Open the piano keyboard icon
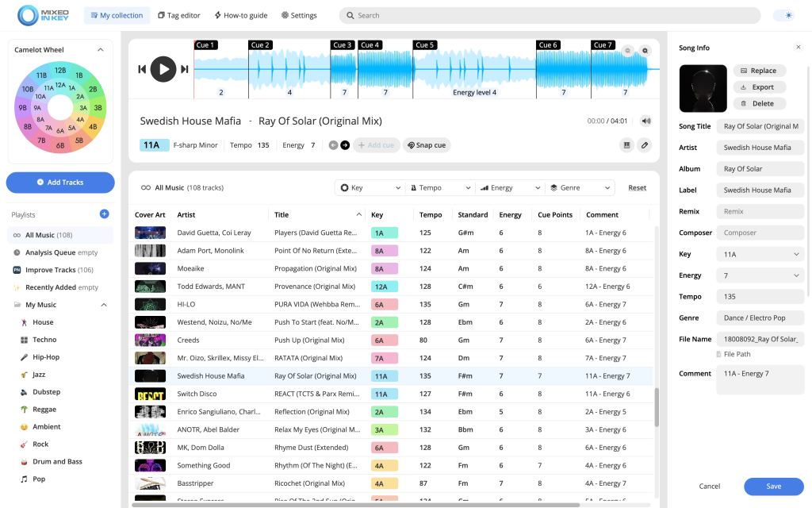 click(626, 145)
